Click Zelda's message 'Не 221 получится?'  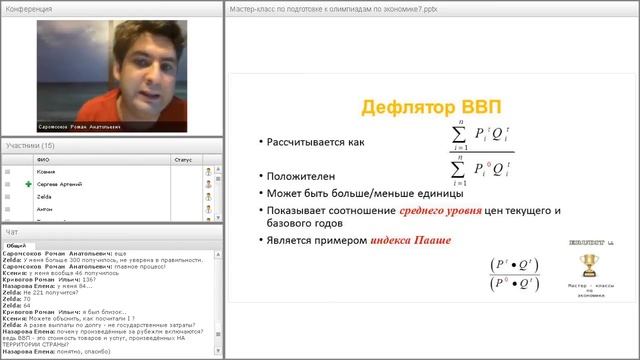51,293
